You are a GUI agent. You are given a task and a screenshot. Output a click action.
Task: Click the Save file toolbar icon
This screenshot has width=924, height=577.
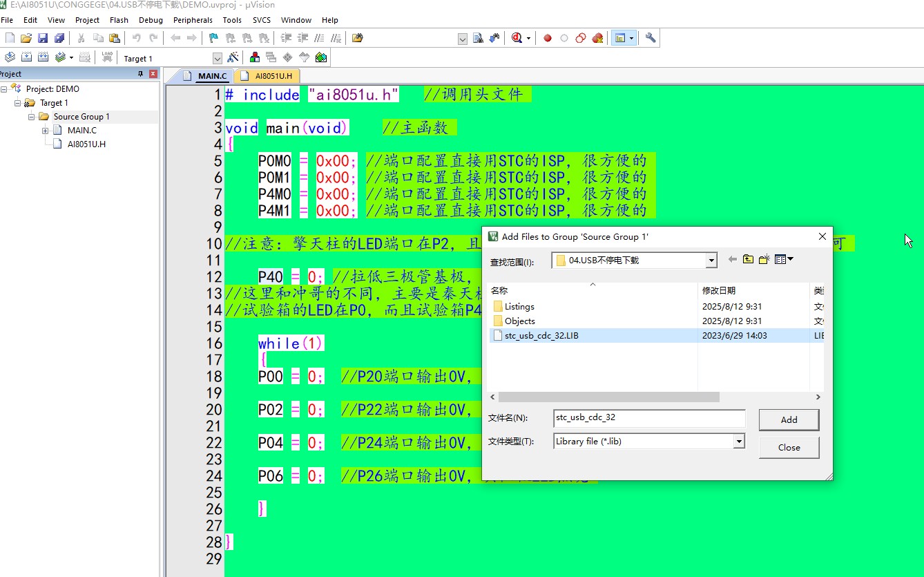43,38
